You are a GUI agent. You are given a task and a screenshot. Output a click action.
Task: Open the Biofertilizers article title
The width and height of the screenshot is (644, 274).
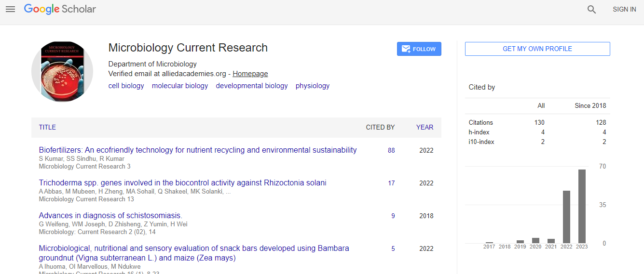[x=198, y=150]
